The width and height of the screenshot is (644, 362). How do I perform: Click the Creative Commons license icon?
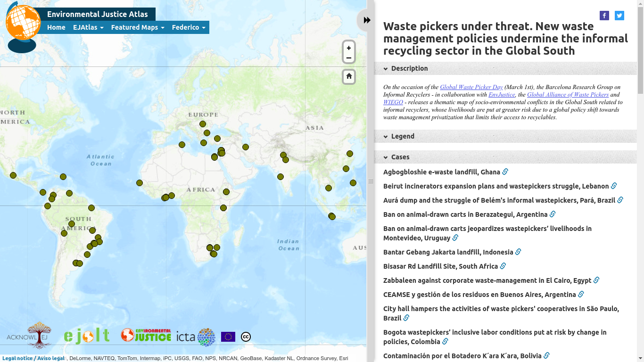[x=246, y=337]
